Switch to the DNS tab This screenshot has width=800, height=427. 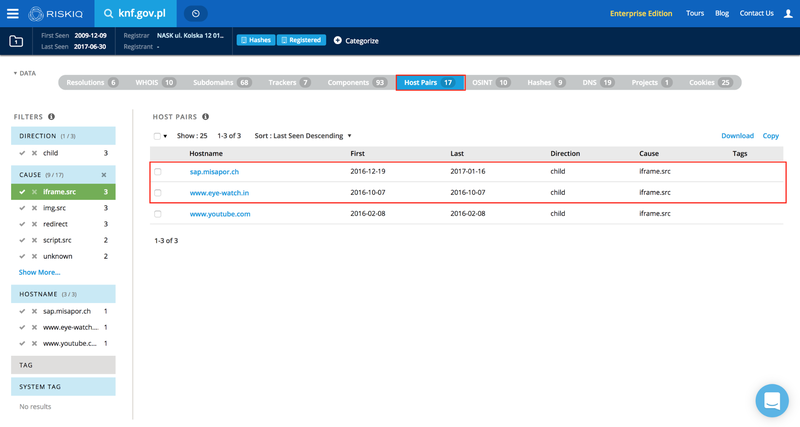pos(598,83)
